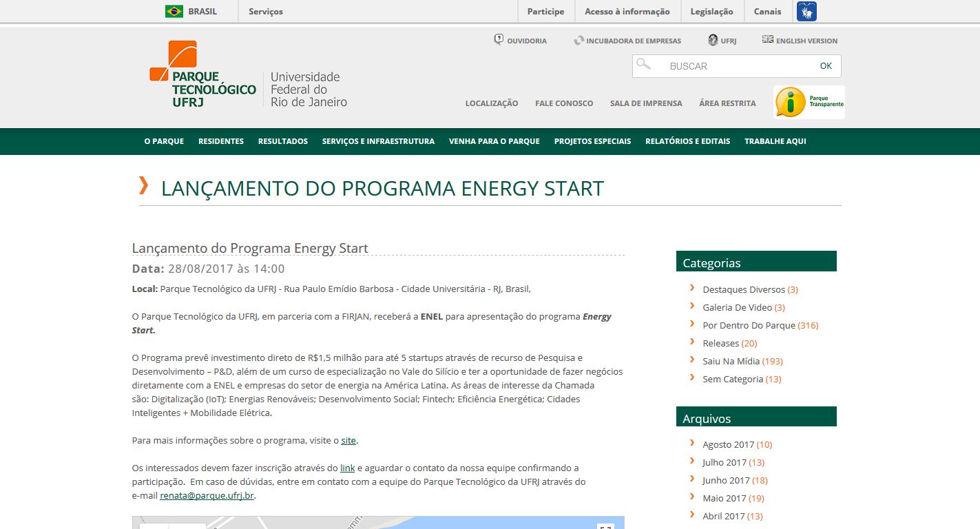Open the O Parque menu

(x=164, y=141)
